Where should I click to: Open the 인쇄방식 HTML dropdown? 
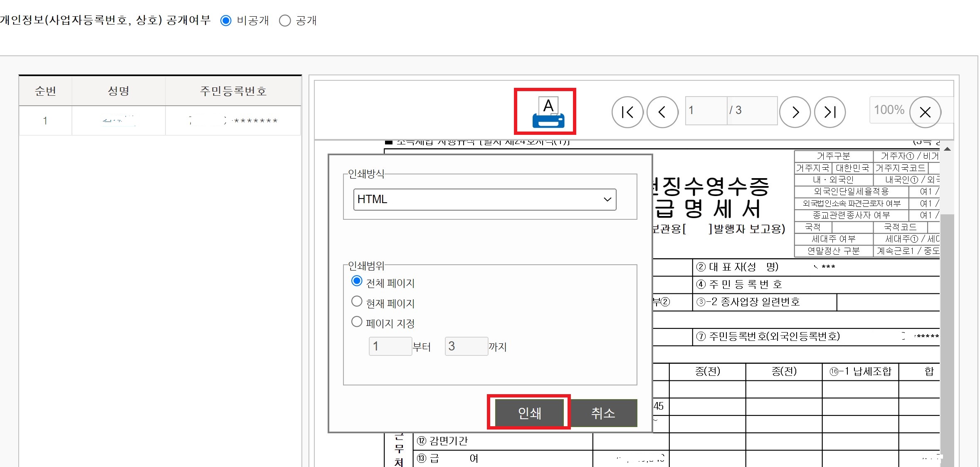click(x=484, y=199)
